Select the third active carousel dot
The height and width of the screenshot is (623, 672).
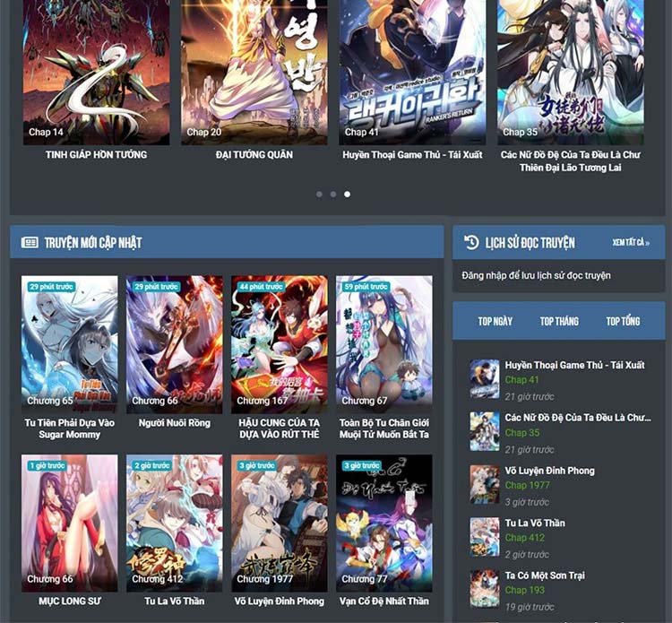(348, 194)
